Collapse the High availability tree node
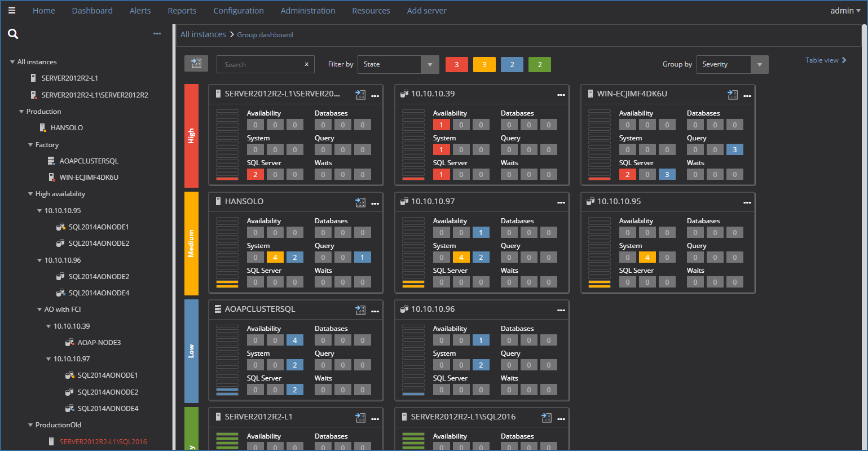 click(32, 193)
